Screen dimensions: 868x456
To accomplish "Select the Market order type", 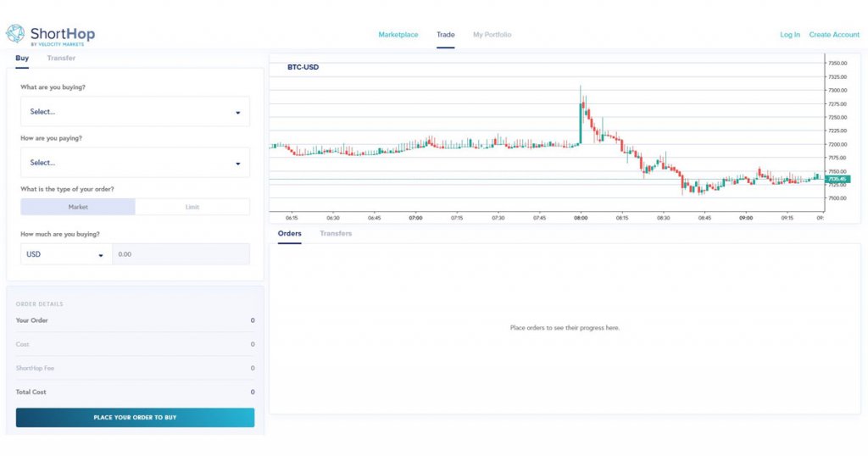I will [x=78, y=207].
